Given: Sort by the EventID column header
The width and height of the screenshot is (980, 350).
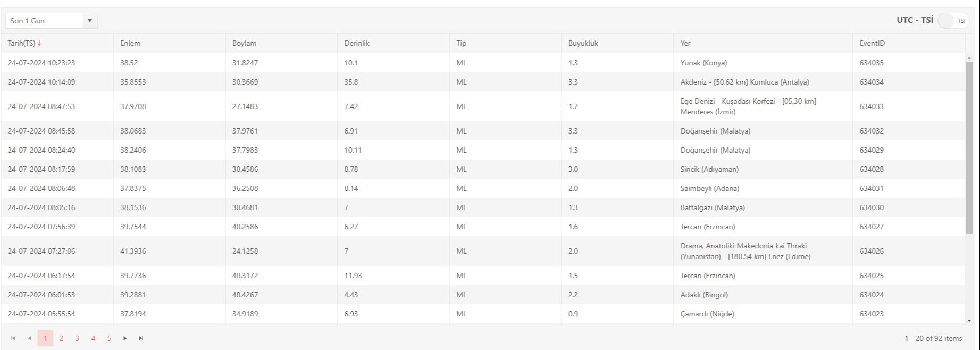Looking at the screenshot, I should (x=872, y=43).
